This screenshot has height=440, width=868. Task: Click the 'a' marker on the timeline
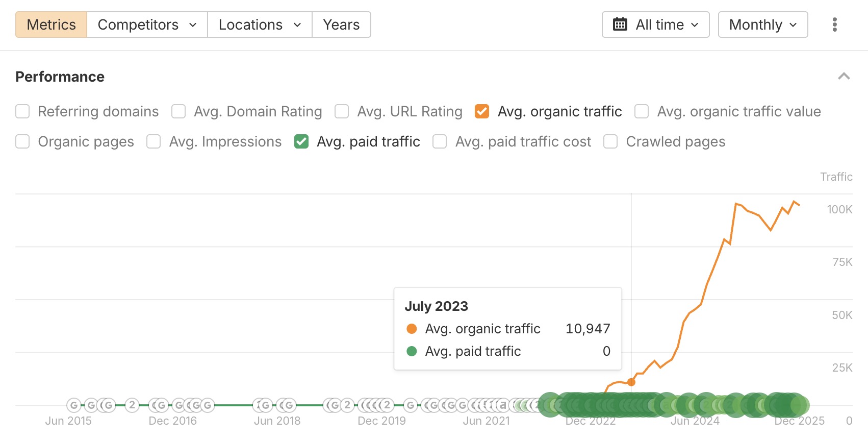click(503, 405)
